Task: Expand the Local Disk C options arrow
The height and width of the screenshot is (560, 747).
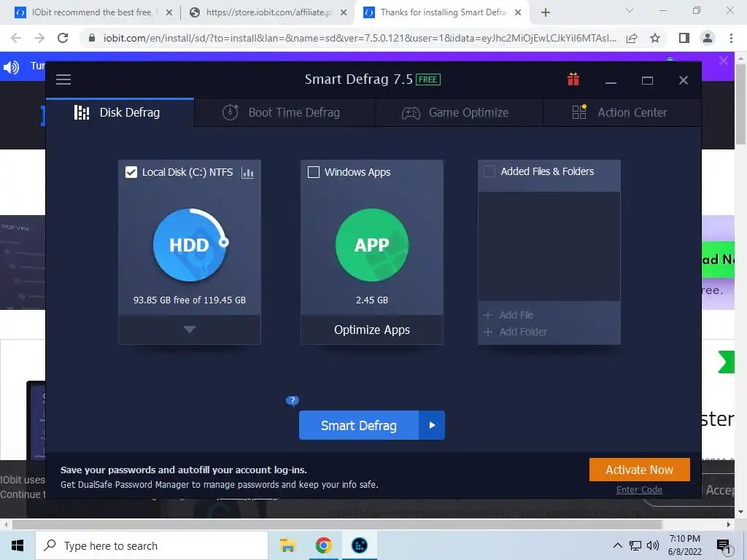Action: point(190,330)
